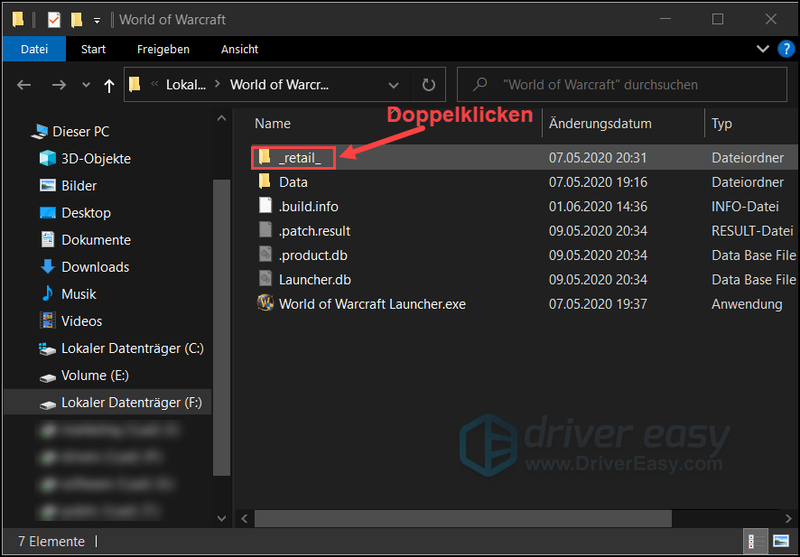Click the file list horizontal scrollbar thumb
This screenshot has height=557, width=800.
[x=463, y=519]
